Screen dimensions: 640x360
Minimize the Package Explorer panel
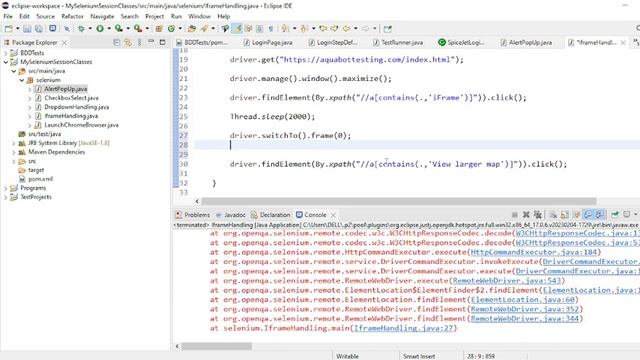point(151,42)
